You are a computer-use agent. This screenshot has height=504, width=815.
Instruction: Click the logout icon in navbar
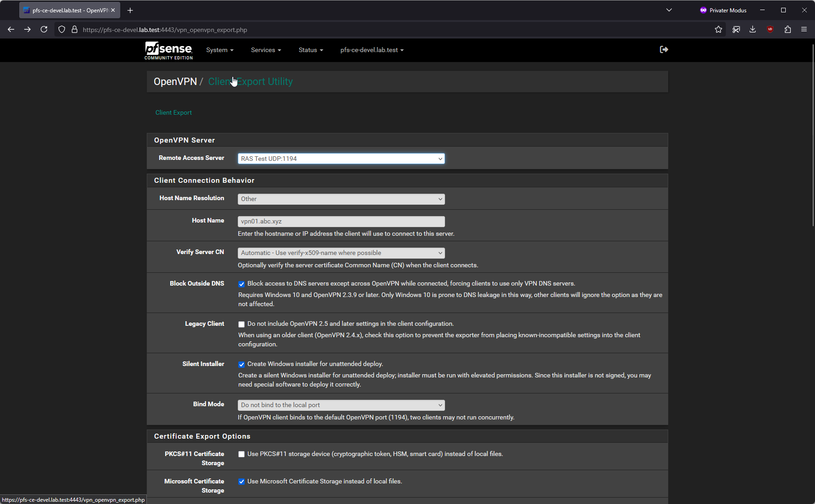coord(664,49)
